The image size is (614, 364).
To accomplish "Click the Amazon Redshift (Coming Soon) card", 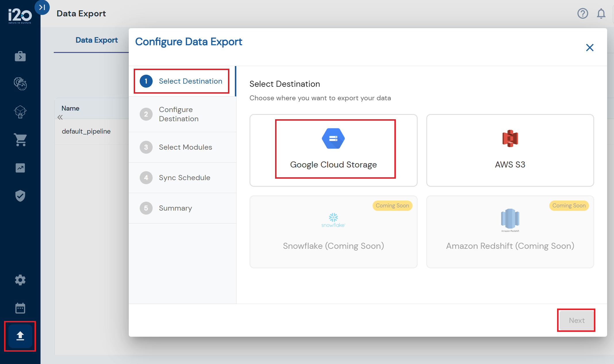I will click(510, 232).
